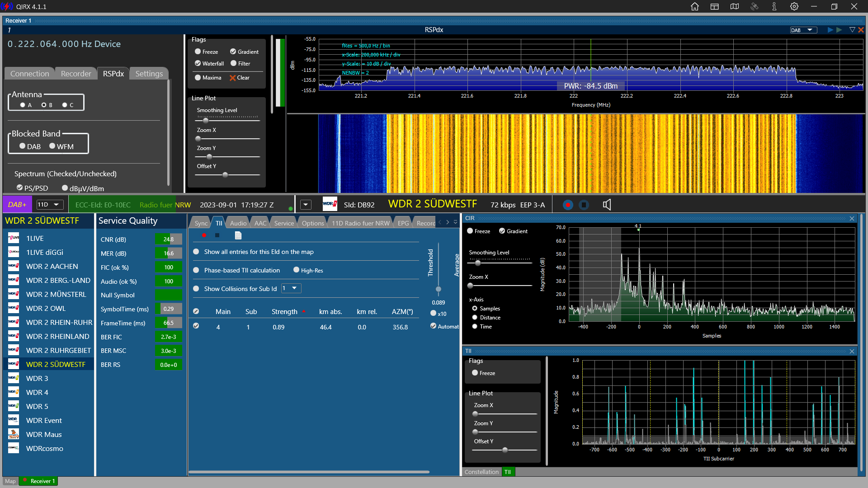
Task: Open the Sub Id collisions dropdown
Action: 291,288
